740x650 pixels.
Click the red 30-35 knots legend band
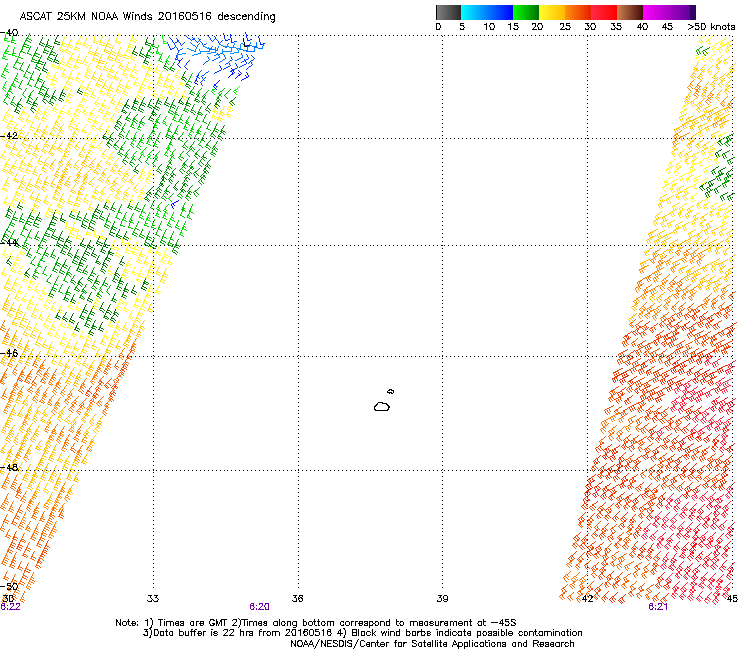pyautogui.click(x=604, y=12)
